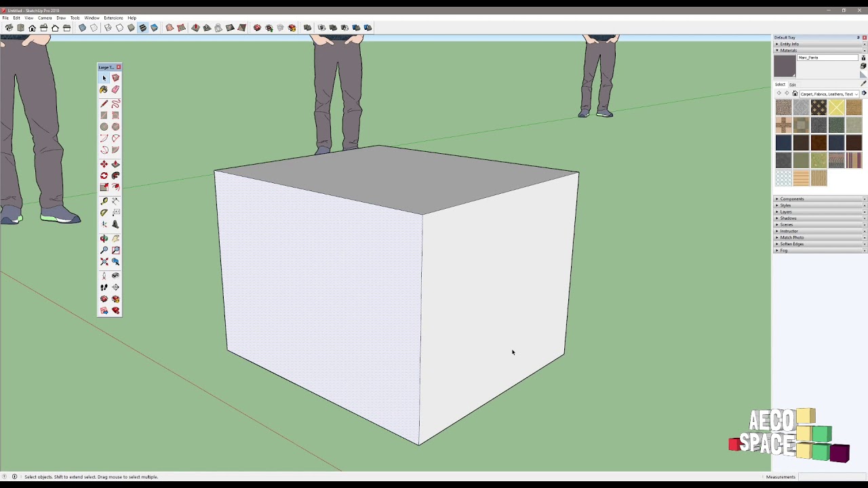Viewport: 868px width, 488px height.
Task: Select the Orbit tool
Action: click(104, 238)
